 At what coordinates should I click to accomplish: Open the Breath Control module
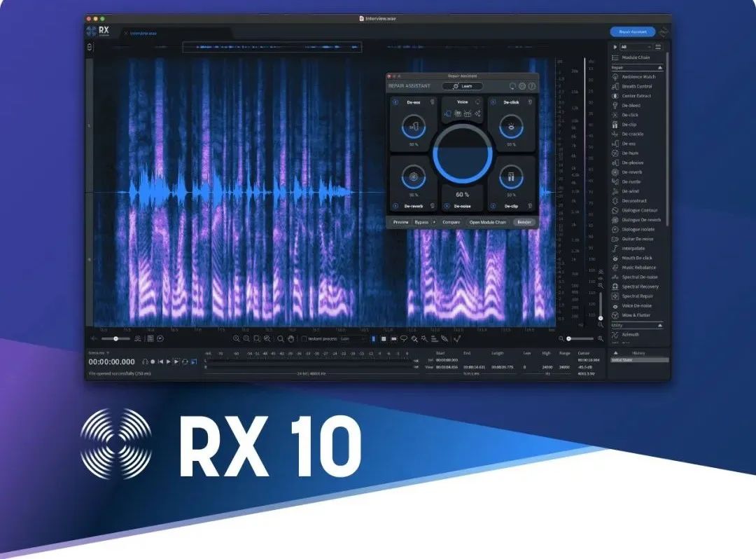(x=631, y=86)
